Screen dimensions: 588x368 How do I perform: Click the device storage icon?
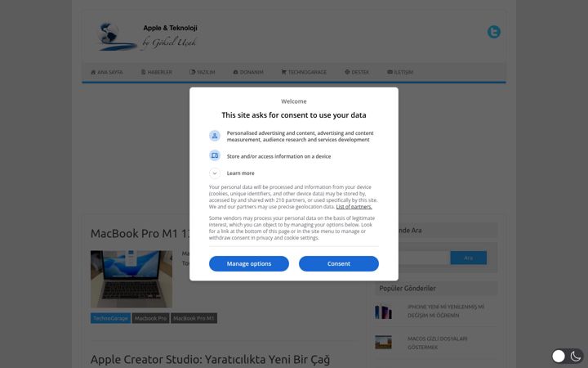pyautogui.click(x=215, y=155)
